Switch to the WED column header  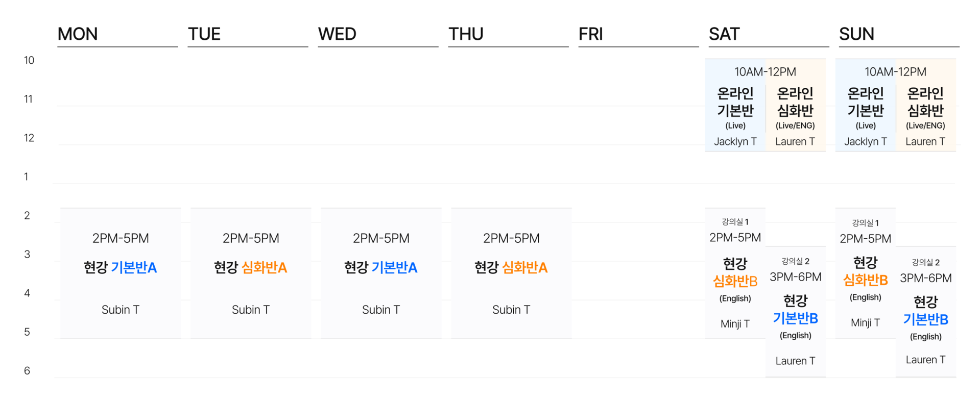(x=337, y=34)
